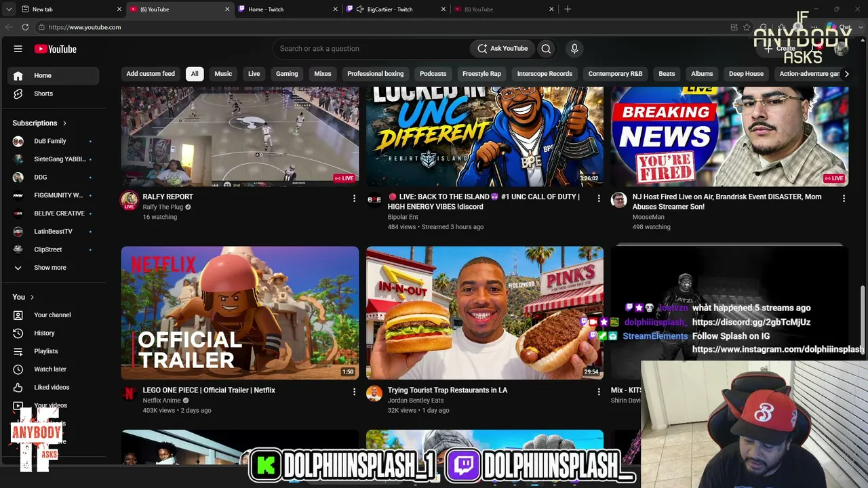Open BELIVE CREATIVE subscription channel

point(53,213)
